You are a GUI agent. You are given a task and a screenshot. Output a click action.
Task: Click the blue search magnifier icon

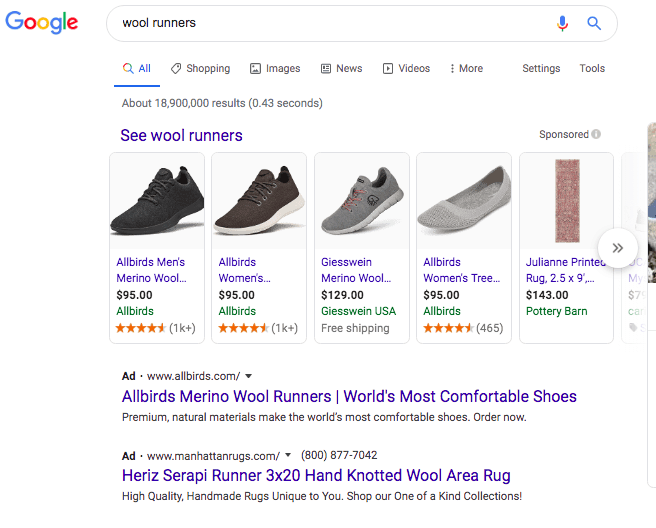click(x=594, y=23)
